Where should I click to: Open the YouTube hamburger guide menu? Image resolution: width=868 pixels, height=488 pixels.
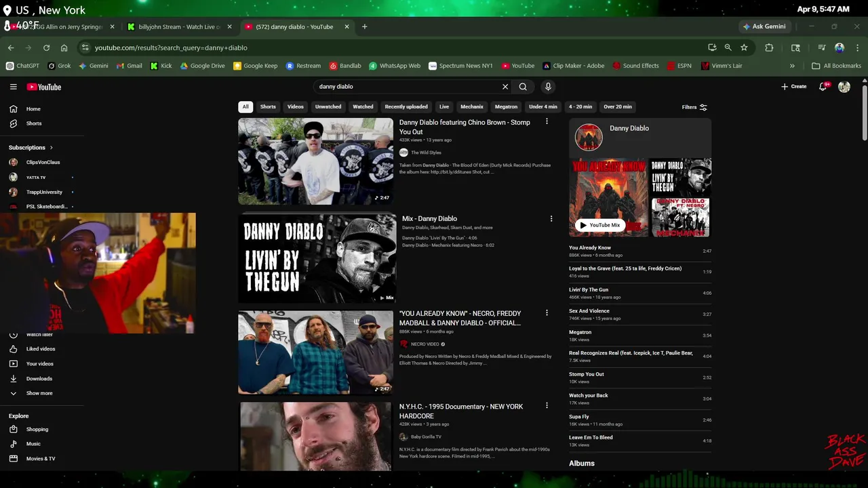(x=13, y=87)
